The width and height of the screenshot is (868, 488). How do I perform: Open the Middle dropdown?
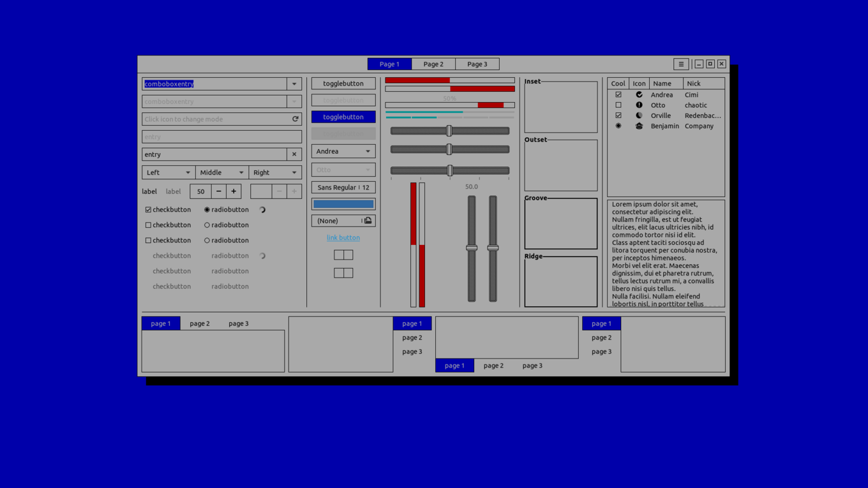[x=221, y=172]
